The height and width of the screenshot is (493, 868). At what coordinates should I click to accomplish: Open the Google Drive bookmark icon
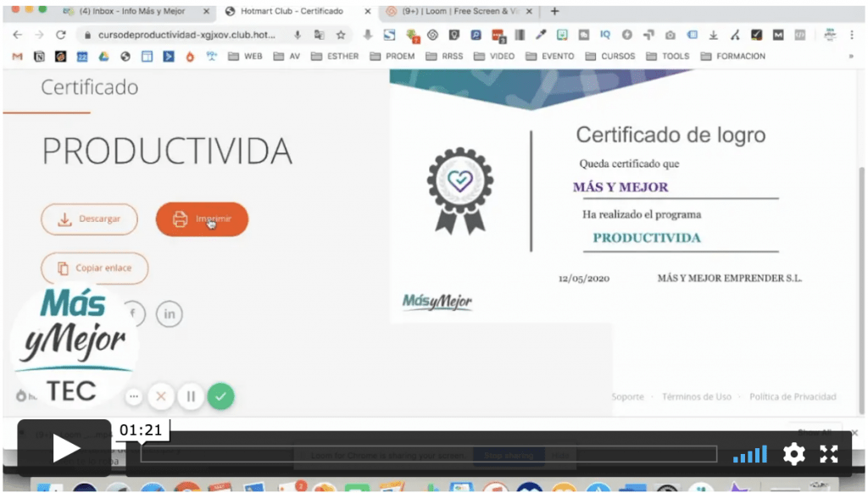coord(103,57)
